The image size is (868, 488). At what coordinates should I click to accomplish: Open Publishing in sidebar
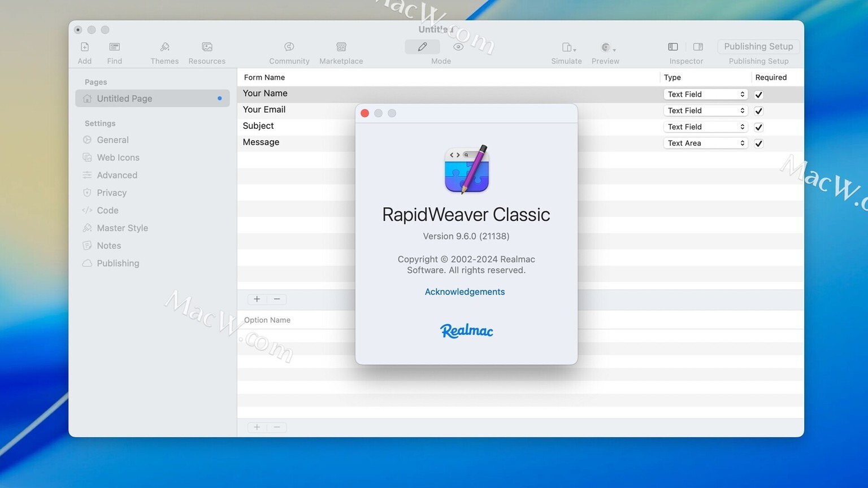click(x=118, y=263)
